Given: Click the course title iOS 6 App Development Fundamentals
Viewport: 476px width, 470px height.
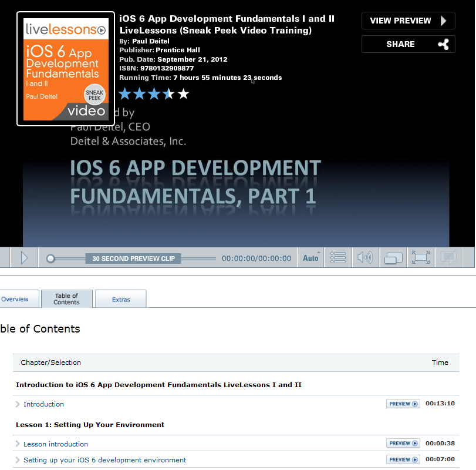Looking at the screenshot, I should (227, 24).
